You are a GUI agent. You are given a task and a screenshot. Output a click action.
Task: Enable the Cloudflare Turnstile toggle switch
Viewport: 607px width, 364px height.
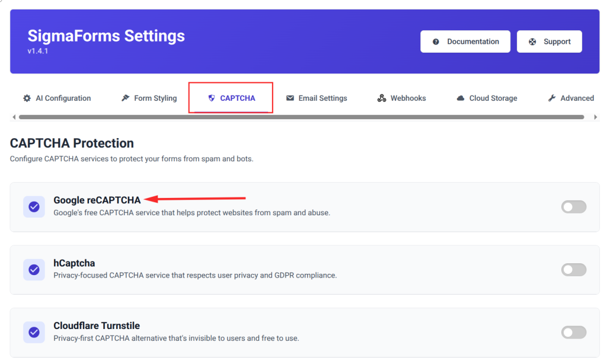click(574, 332)
